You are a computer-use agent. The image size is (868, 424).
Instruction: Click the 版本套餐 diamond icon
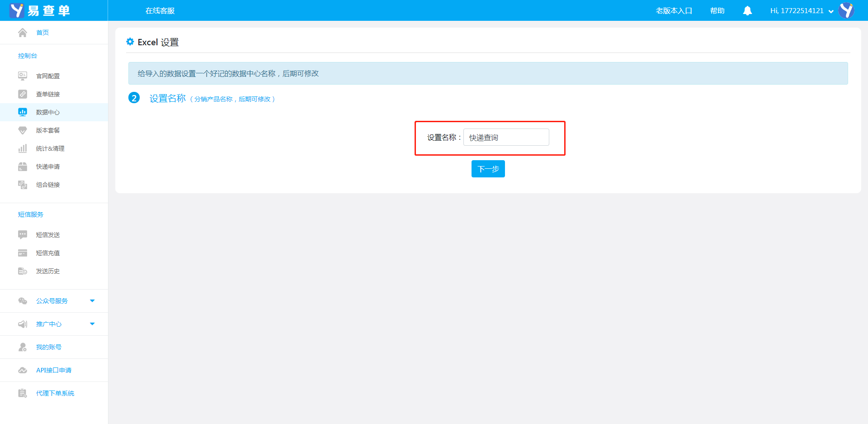pos(23,130)
